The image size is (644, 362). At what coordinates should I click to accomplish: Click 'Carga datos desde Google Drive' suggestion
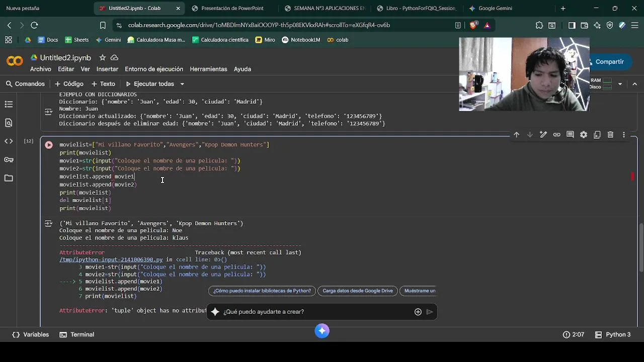[358, 291]
